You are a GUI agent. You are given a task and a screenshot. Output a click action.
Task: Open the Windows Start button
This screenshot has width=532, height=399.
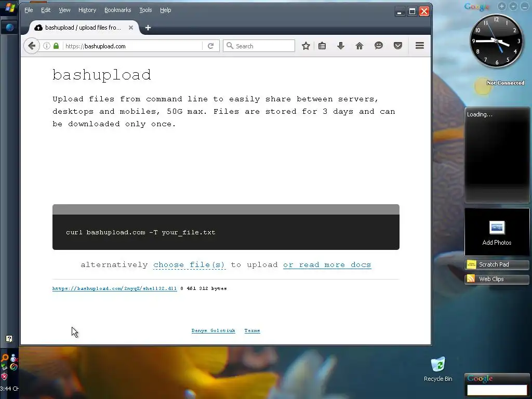point(9,7)
